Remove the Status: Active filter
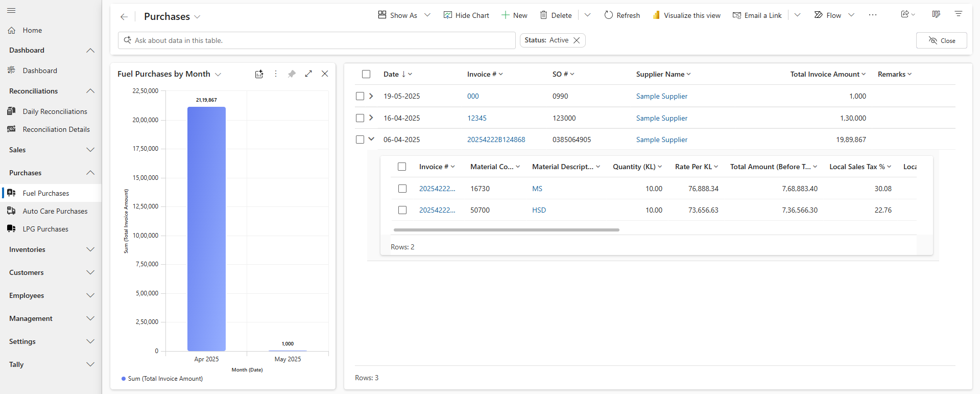 (577, 40)
